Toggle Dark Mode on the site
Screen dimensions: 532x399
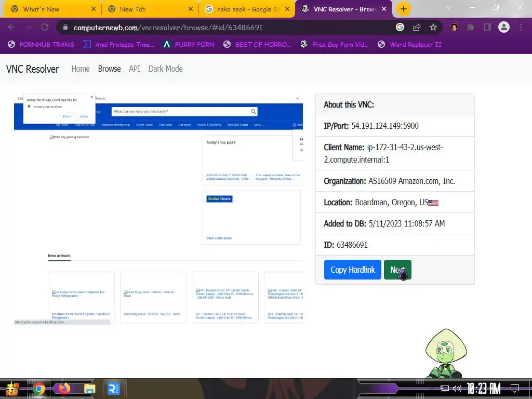click(x=166, y=69)
